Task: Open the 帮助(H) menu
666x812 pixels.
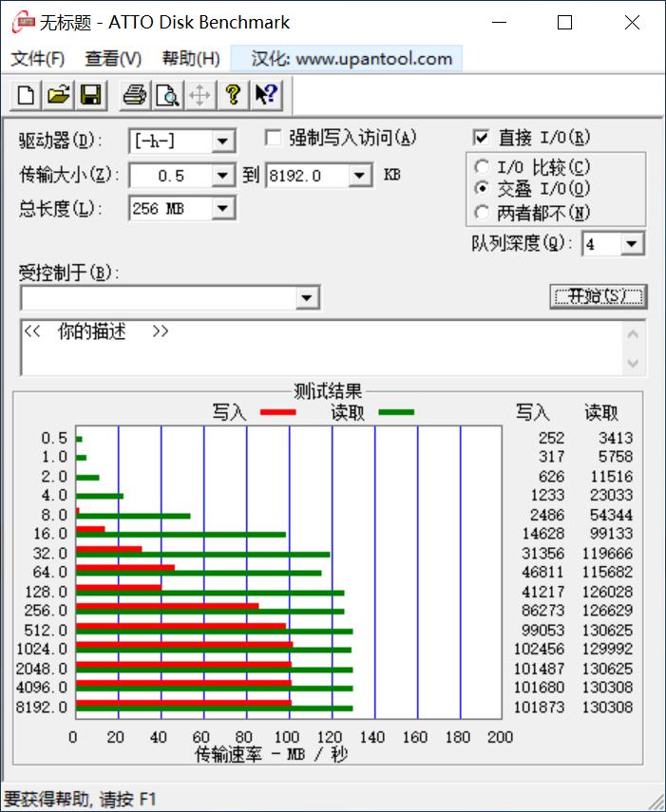Action: 191,59
